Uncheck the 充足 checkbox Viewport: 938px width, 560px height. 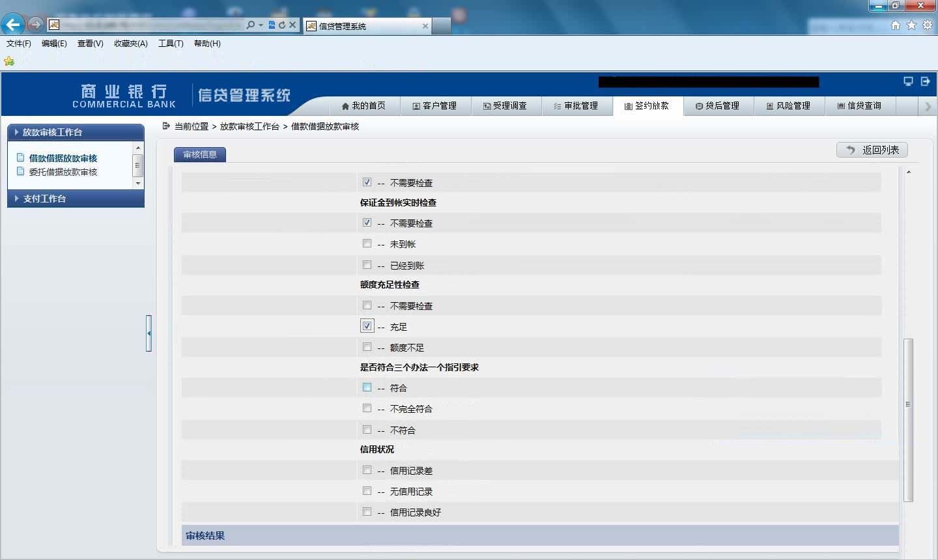(x=367, y=326)
